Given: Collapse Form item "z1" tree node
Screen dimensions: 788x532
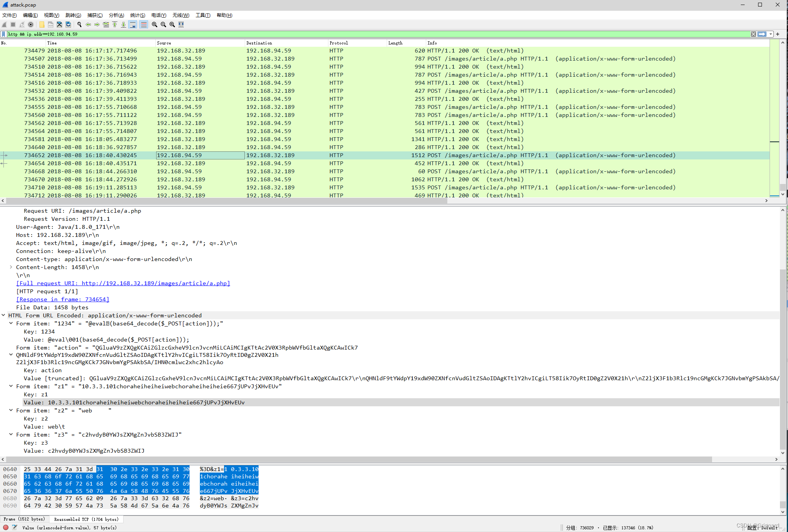Looking at the screenshot, I should pos(11,386).
